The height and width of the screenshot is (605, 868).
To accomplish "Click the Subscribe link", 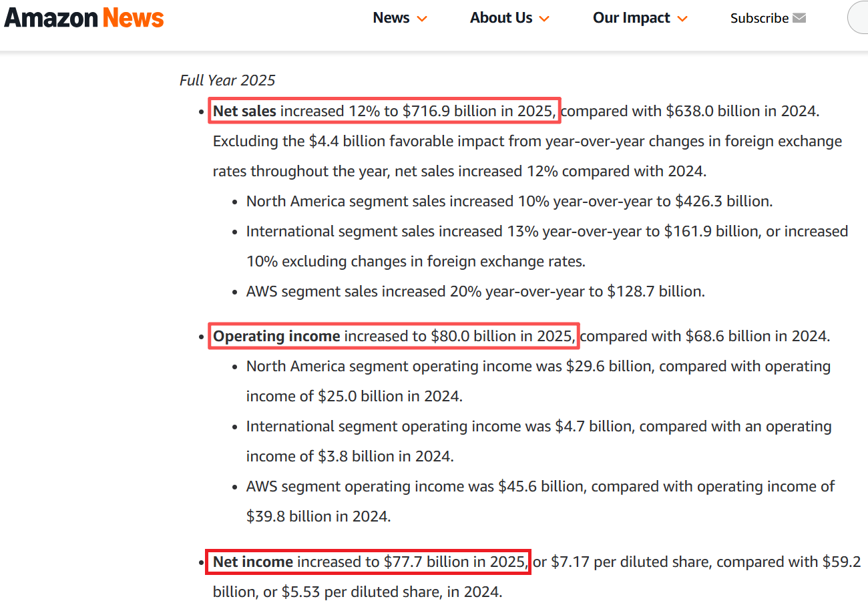I will coord(759,18).
